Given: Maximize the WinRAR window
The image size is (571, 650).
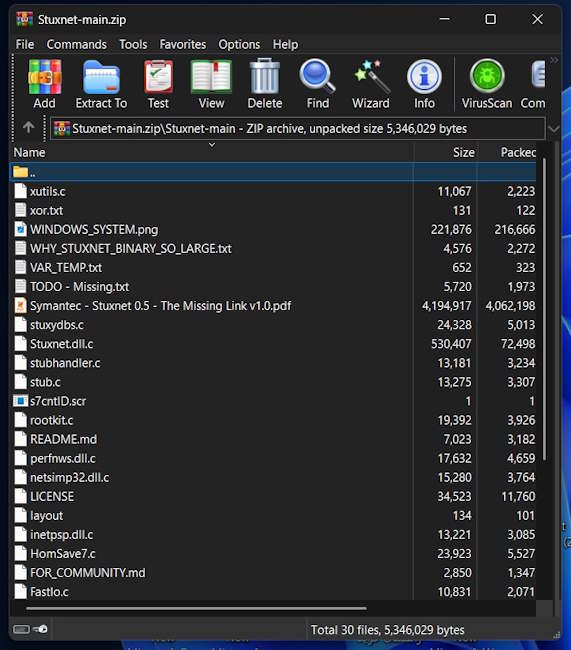Looking at the screenshot, I should [x=491, y=19].
